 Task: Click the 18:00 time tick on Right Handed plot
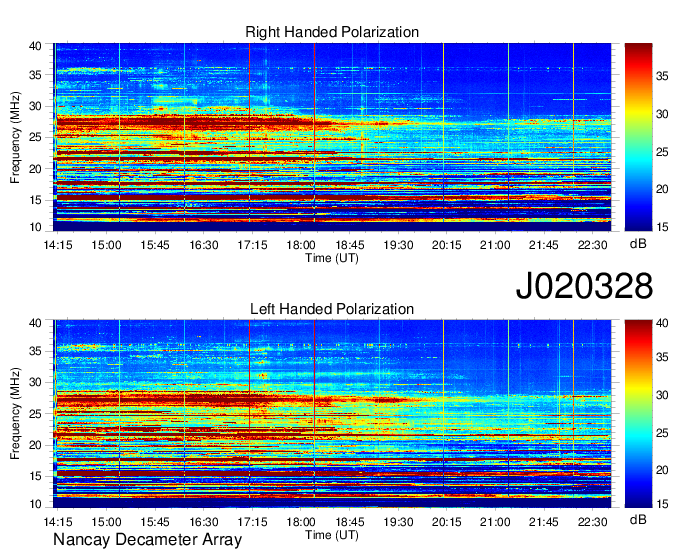(301, 245)
